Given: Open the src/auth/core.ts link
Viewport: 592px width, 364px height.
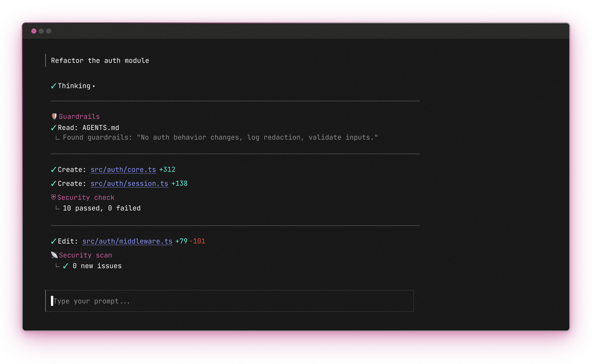Looking at the screenshot, I should tap(123, 169).
